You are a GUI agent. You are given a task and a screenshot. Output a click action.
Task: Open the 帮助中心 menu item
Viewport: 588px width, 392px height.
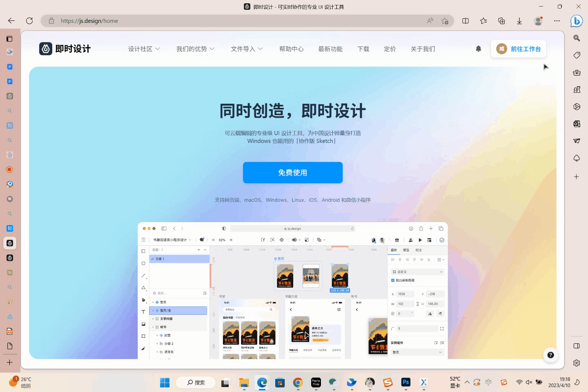pos(291,49)
